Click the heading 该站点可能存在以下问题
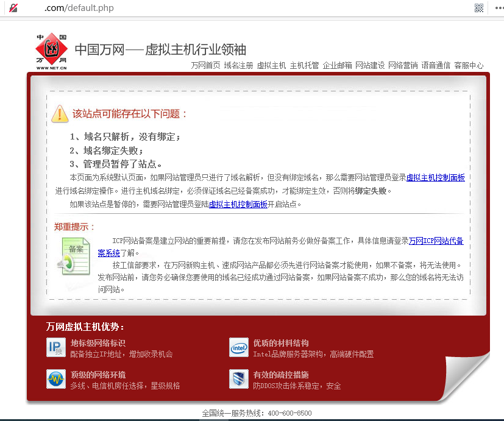The image size is (504, 421). pyautogui.click(x=130, y=114)
